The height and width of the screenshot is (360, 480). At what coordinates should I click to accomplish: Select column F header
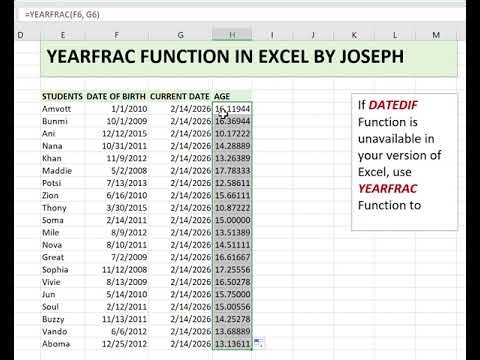coord(116,35)
